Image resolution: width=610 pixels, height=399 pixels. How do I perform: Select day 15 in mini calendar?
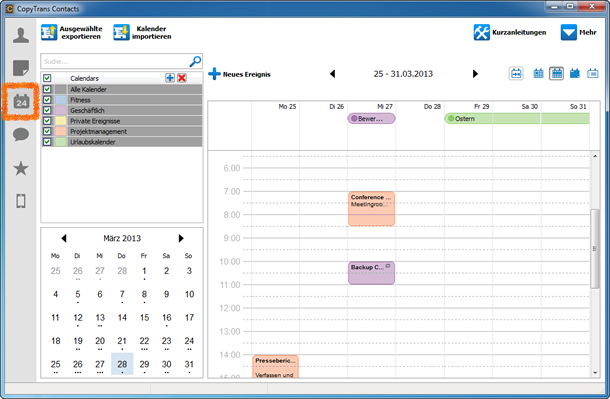tap(144, 318)
